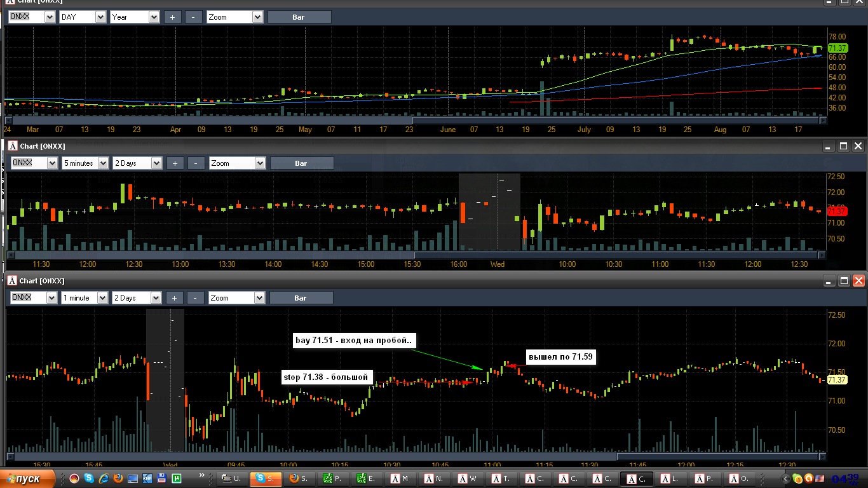Click the DAY chart horizontal scrollbar thumb
Viewport: 868px width, 488px height.
[x=616, y=119]
